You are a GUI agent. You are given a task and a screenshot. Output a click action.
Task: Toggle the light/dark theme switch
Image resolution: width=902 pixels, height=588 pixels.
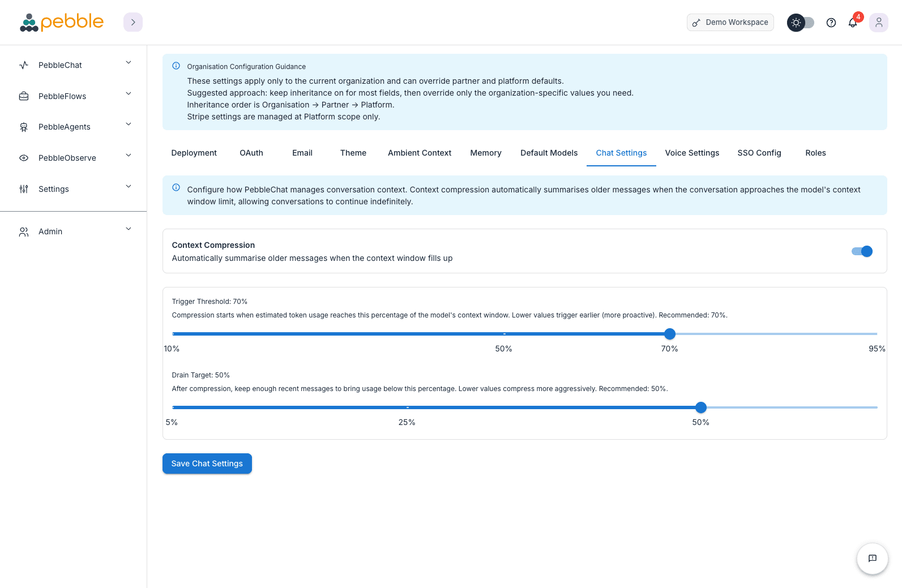click(x=801, y=23)
